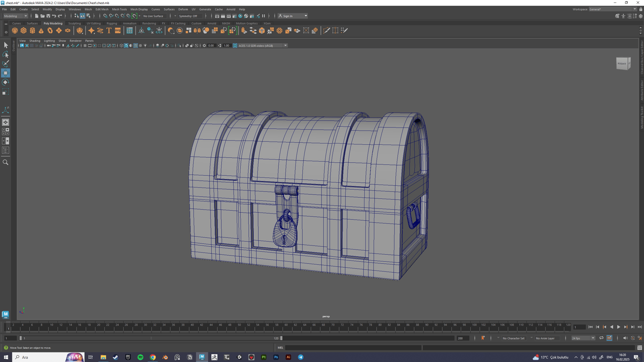Open the Modeling menu set dropdown

16,16
